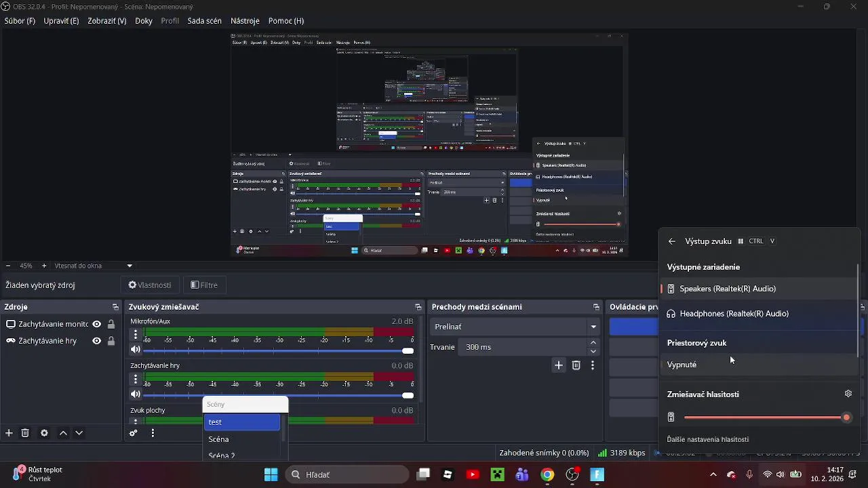Open the Zobraziť (V) menu
Image resolution: width=868 pixels, height=488 pixels.
coord(107,21)
